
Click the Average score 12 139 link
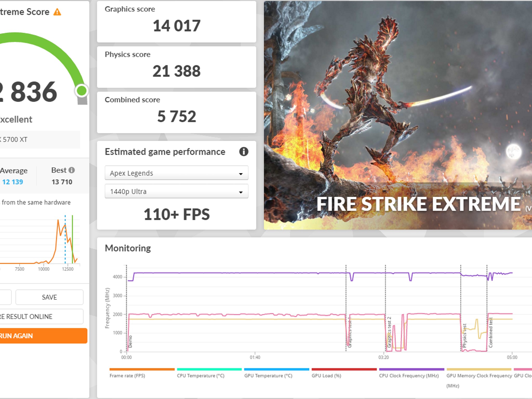12,182
